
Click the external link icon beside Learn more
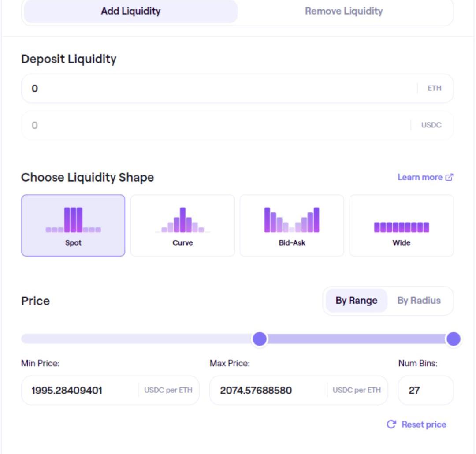pos(449,177)
